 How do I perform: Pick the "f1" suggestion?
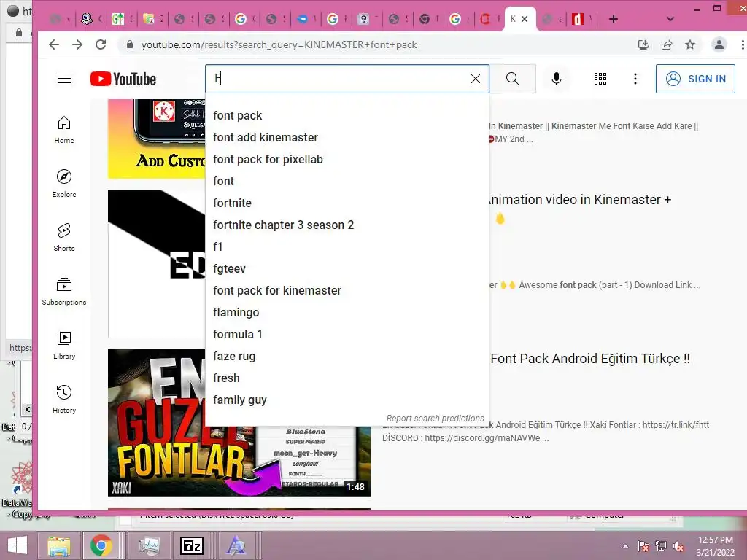(x=347, y=247)
